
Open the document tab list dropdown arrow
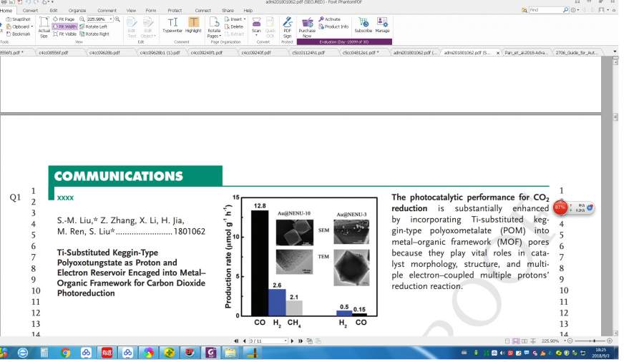[x=614, y=52]
